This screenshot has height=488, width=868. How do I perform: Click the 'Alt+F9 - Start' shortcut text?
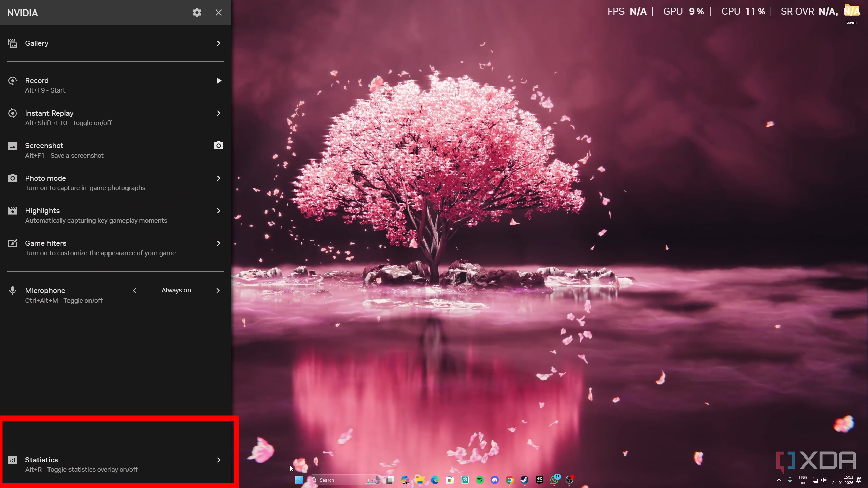click(45, 90)
